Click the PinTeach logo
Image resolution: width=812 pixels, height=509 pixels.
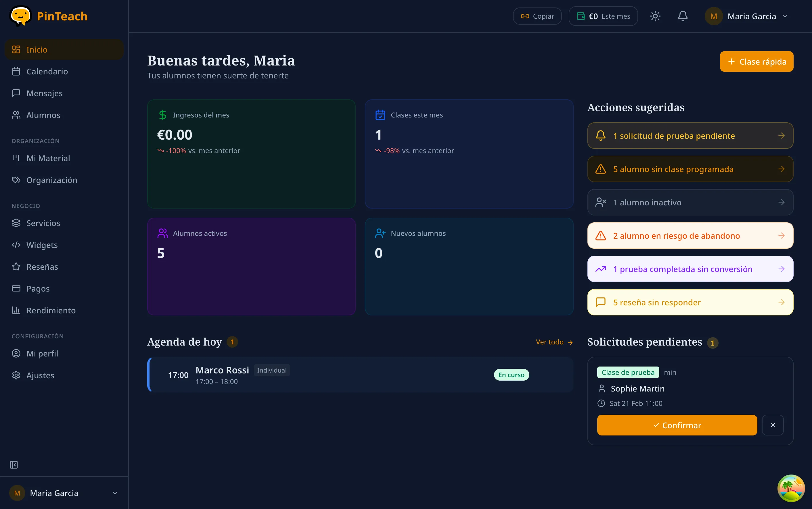[x=49, y=16]
